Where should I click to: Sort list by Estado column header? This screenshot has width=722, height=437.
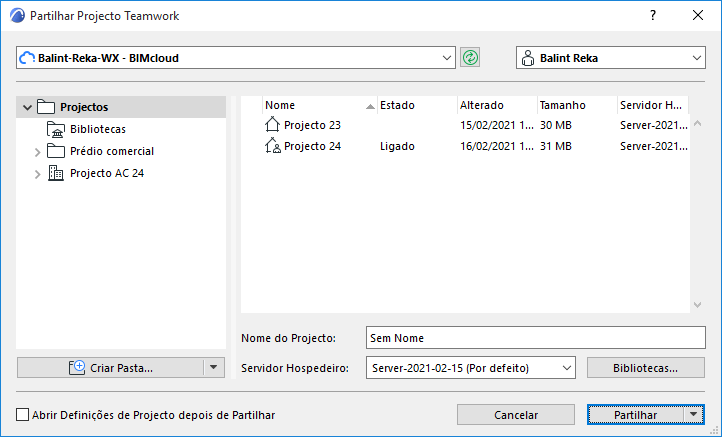pos(417,105)
